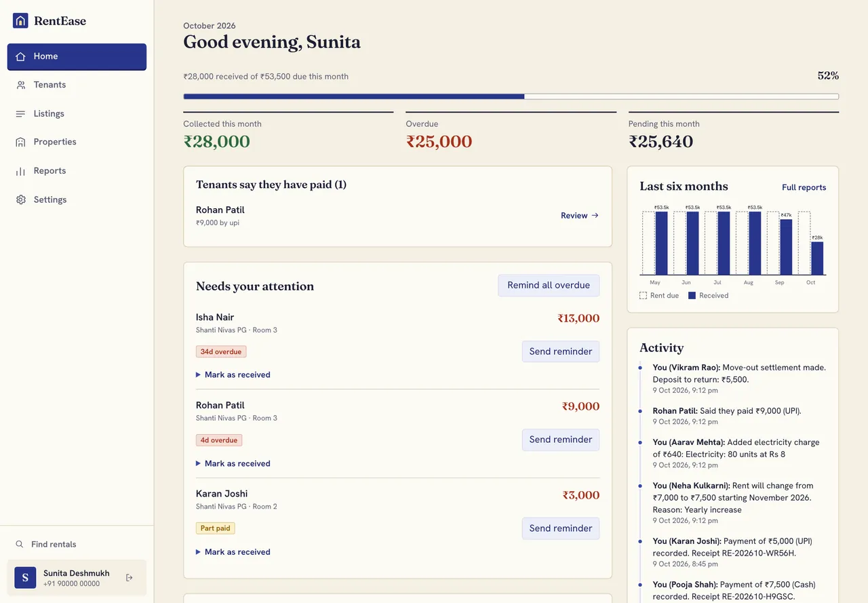Go to the Listings page
Screen dimensions: 868x603
(77, 114)
